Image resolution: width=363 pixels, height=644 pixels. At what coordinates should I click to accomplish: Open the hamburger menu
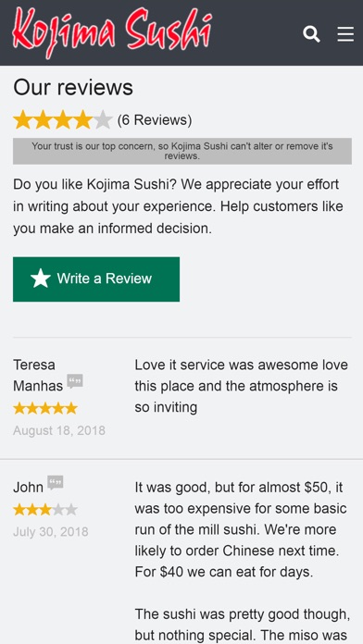click(x=345, y=34)
